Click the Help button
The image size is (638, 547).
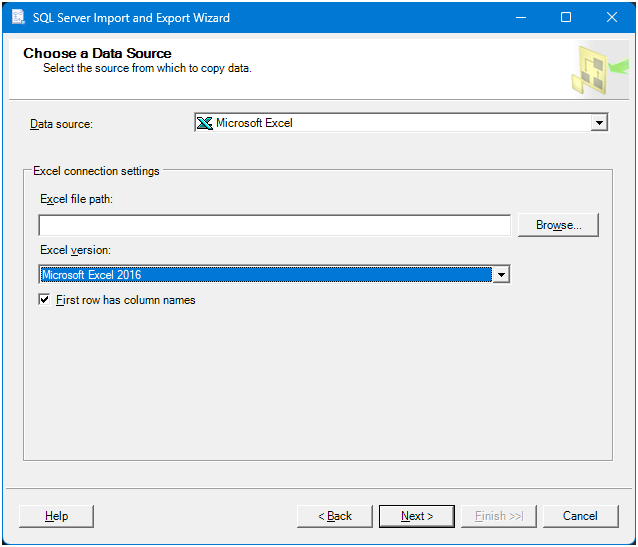(56, 516)
